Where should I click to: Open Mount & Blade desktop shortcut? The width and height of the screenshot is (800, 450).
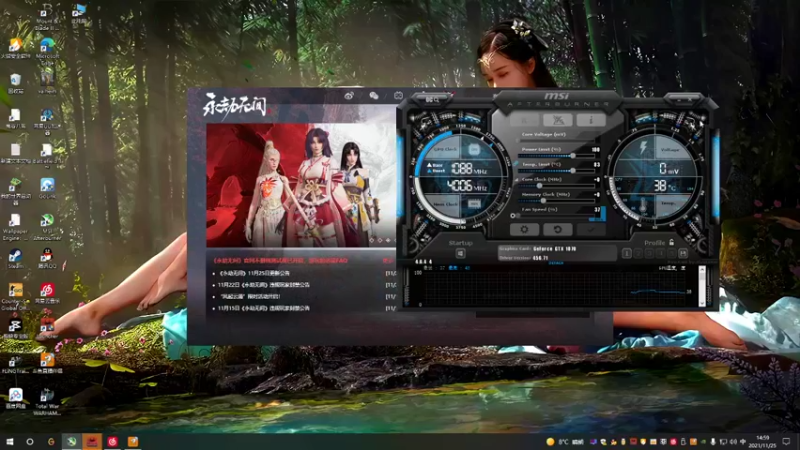(47, 16)
